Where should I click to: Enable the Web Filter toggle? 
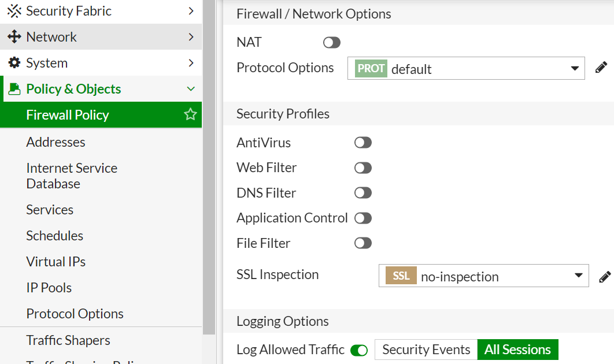coord(363,168)
